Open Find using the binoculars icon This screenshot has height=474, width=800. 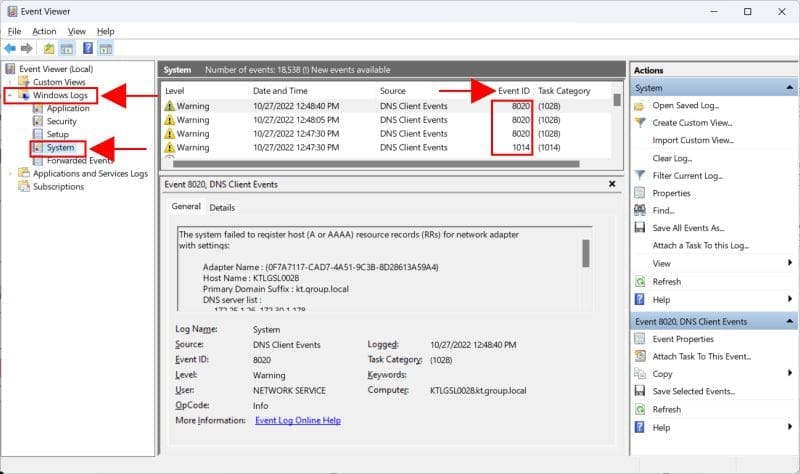click(640, 210)
